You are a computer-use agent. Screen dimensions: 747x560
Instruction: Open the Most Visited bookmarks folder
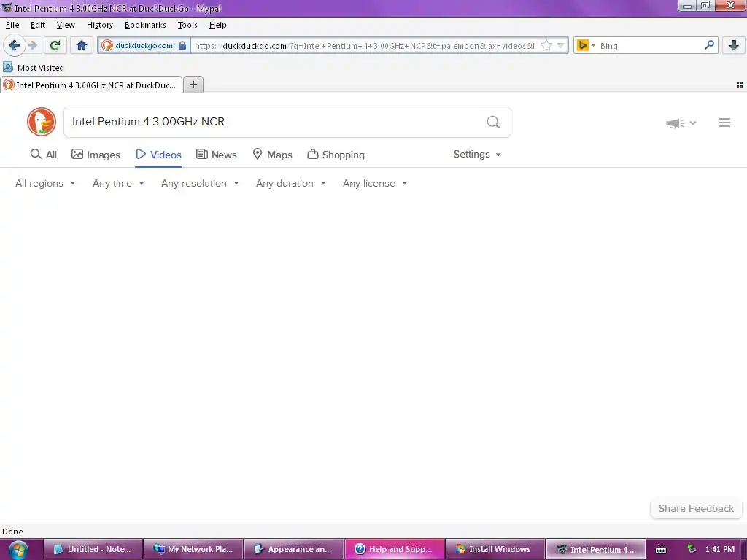point(34,68)
